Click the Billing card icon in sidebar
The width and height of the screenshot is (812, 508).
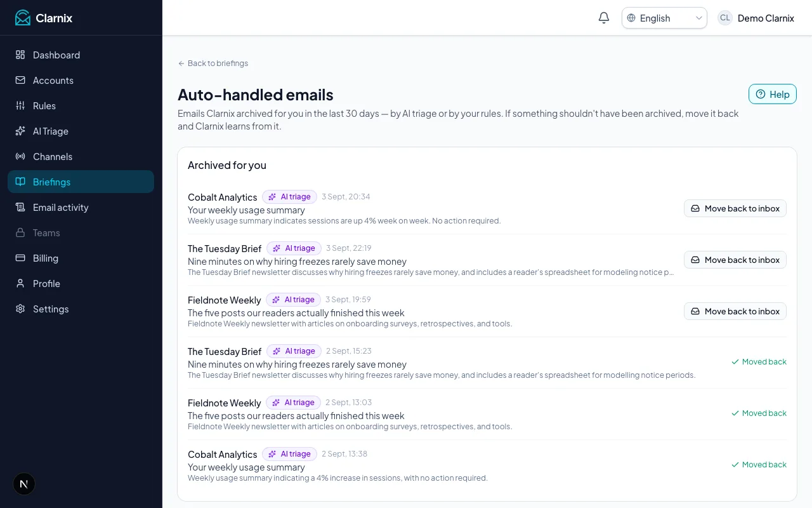tap(20, 258)
